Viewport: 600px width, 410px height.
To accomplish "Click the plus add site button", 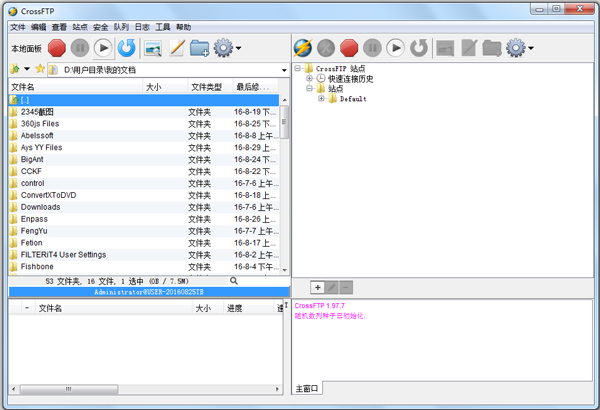I will click(317, 287).
